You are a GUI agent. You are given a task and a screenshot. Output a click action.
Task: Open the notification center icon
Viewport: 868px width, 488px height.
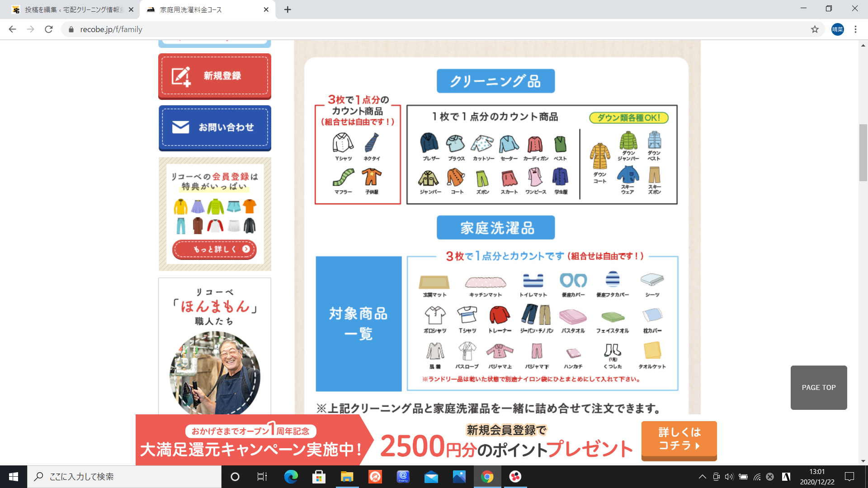pos(849,477)
